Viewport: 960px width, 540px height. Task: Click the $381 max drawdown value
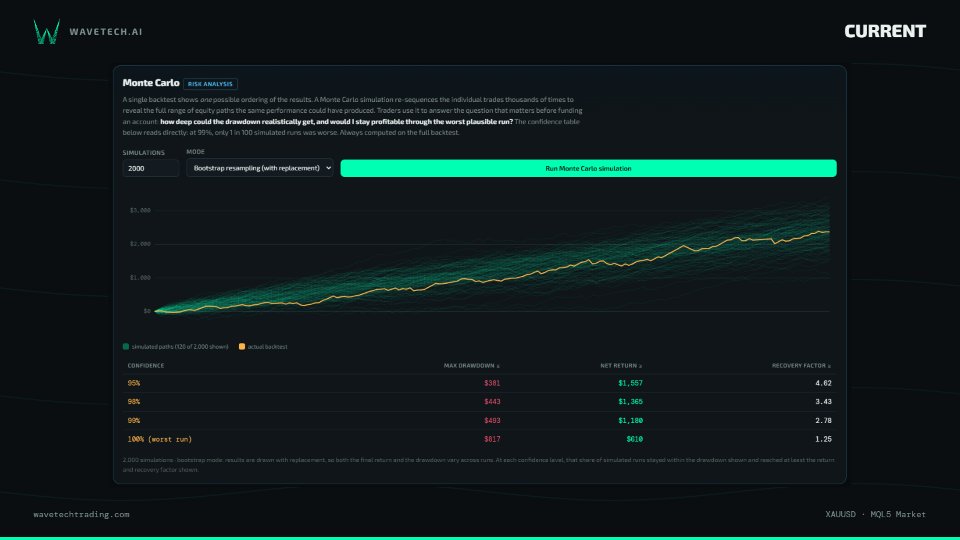(x=492, y=383)
